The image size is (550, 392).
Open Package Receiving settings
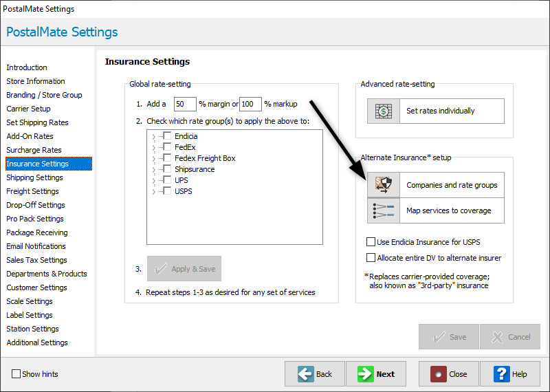37,232
